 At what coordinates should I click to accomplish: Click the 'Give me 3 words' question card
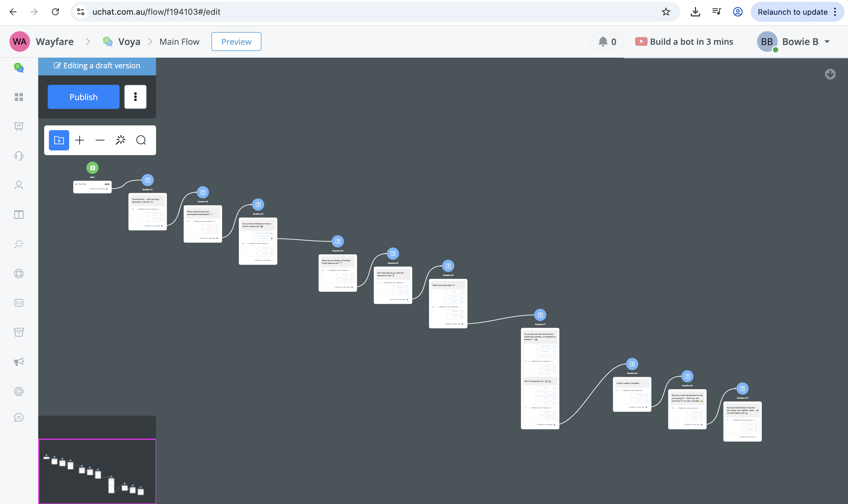pyautogui.click(x=687, y=409)
